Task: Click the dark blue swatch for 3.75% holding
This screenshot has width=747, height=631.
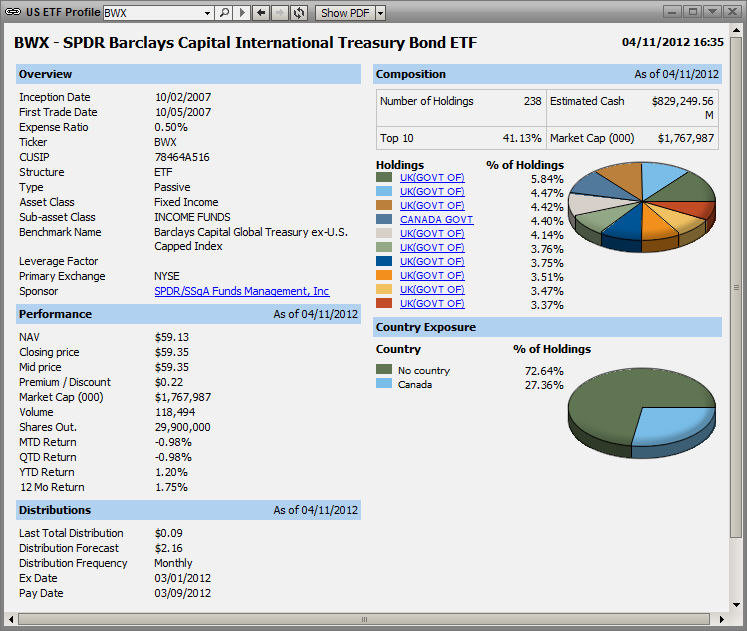Action: point(384,261)
